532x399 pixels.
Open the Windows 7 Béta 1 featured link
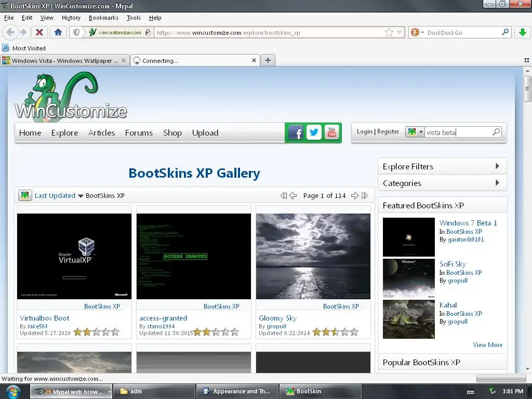[x=468, y=223]
